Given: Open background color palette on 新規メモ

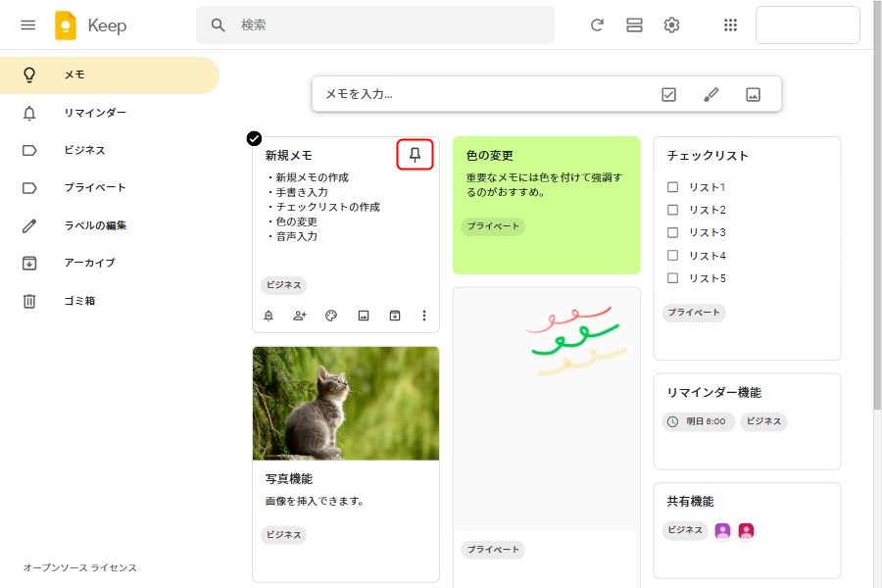Looking at the screenshot, I should click(x=331, y=316).
